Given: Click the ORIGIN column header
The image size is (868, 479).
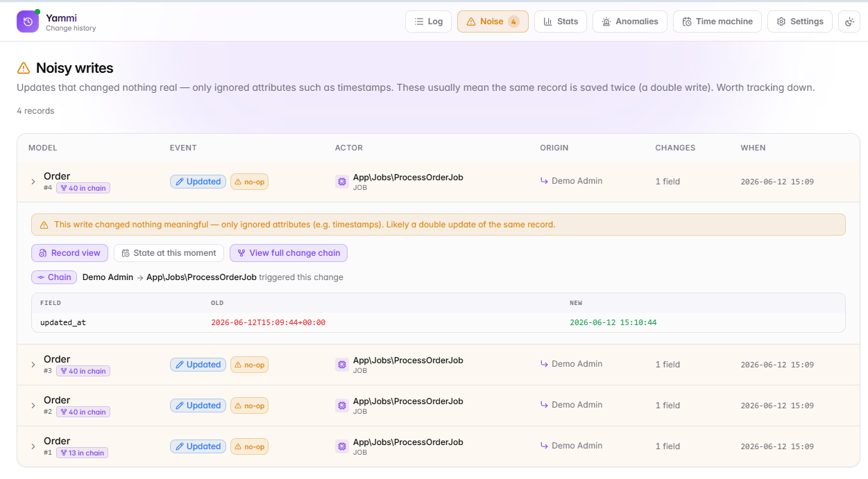Looking at the screenshot, I should (x=554, y=148).
